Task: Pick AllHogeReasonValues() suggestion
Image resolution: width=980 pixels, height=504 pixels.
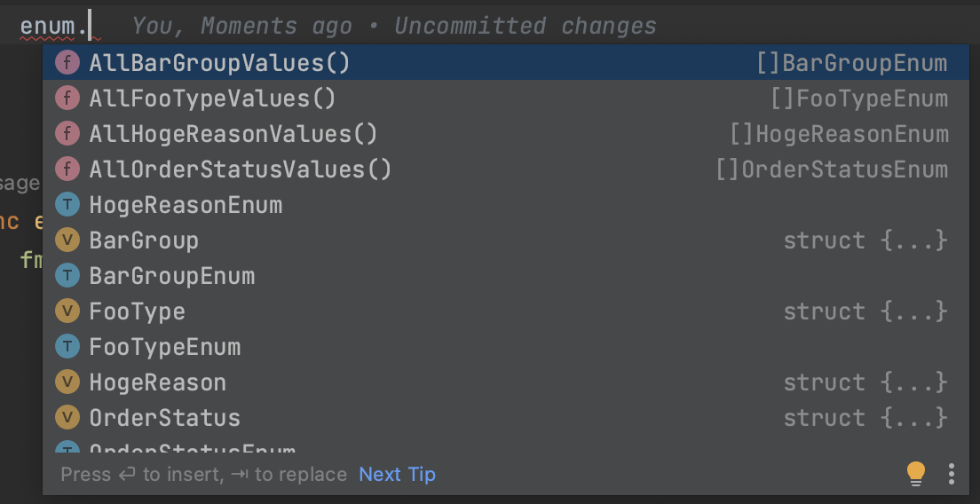Action: click(233, 134)
